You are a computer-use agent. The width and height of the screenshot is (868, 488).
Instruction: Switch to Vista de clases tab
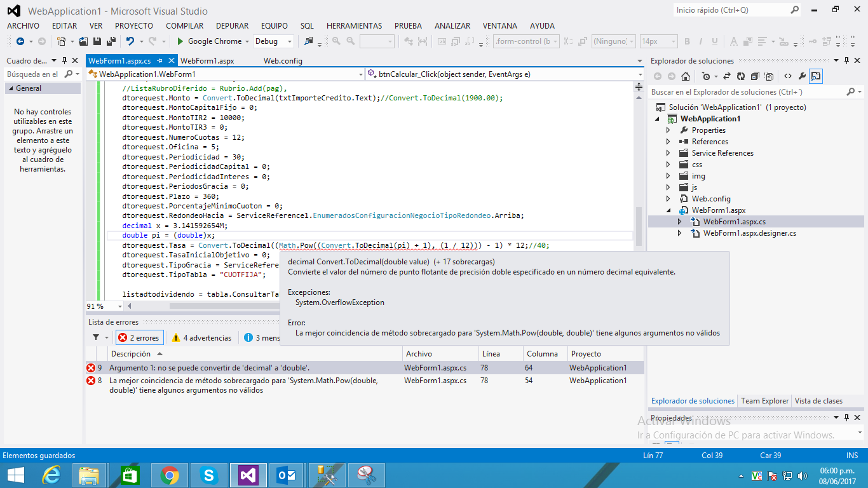pos(818,401)
